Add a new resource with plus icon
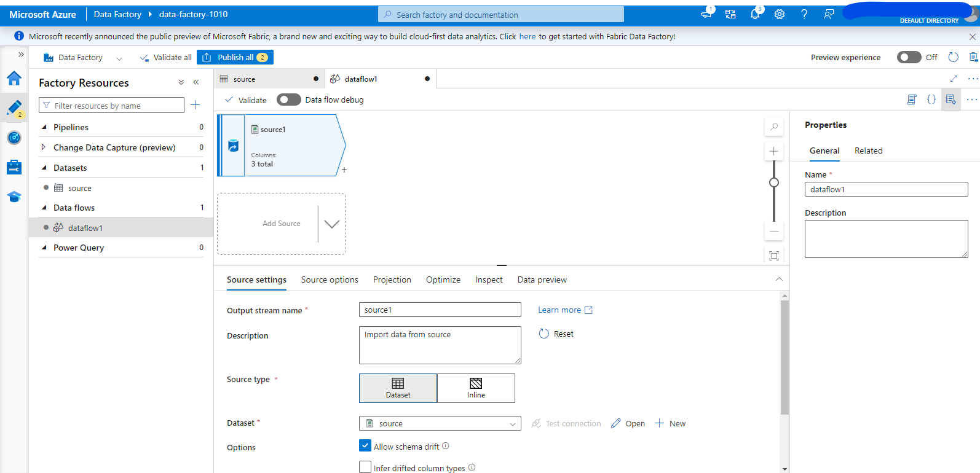This screenshot has width=980, height=473. pyautogui.click(x=195, y=105)
